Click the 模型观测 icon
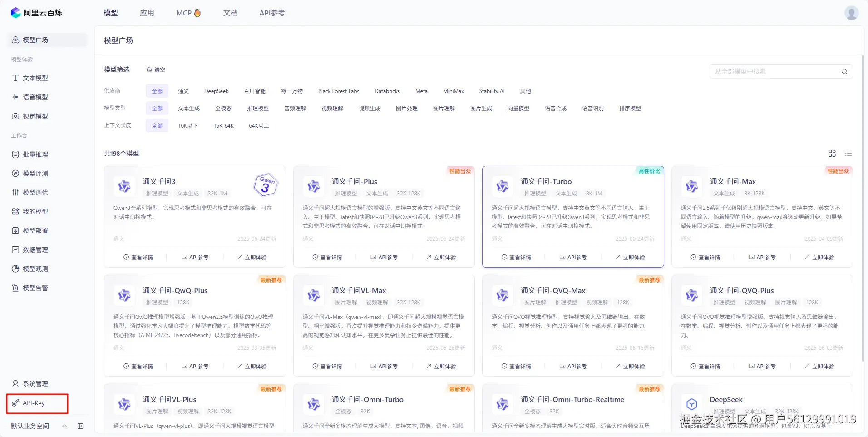This screenshot has width=868, height=437. tap(15, 269)
